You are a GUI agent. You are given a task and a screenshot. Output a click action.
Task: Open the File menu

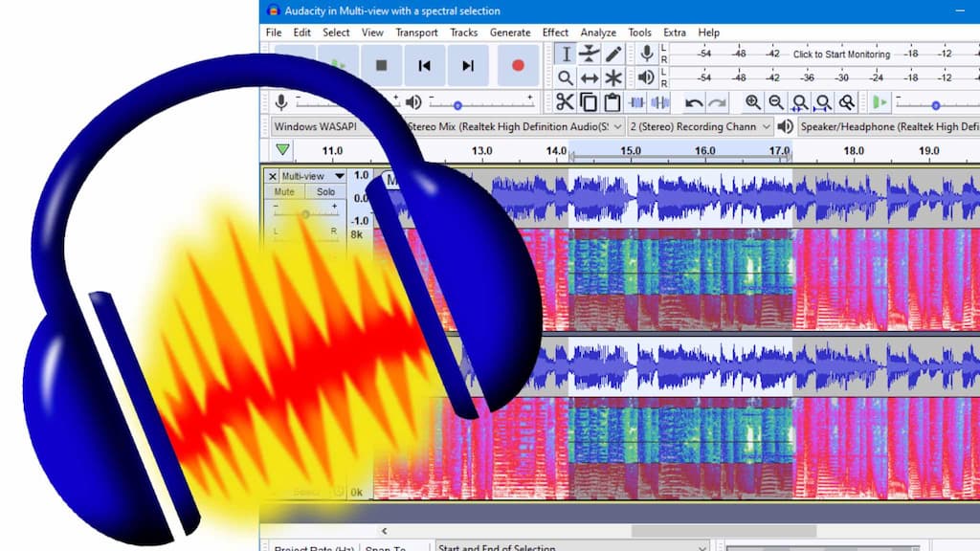click(x=273, y=33)
